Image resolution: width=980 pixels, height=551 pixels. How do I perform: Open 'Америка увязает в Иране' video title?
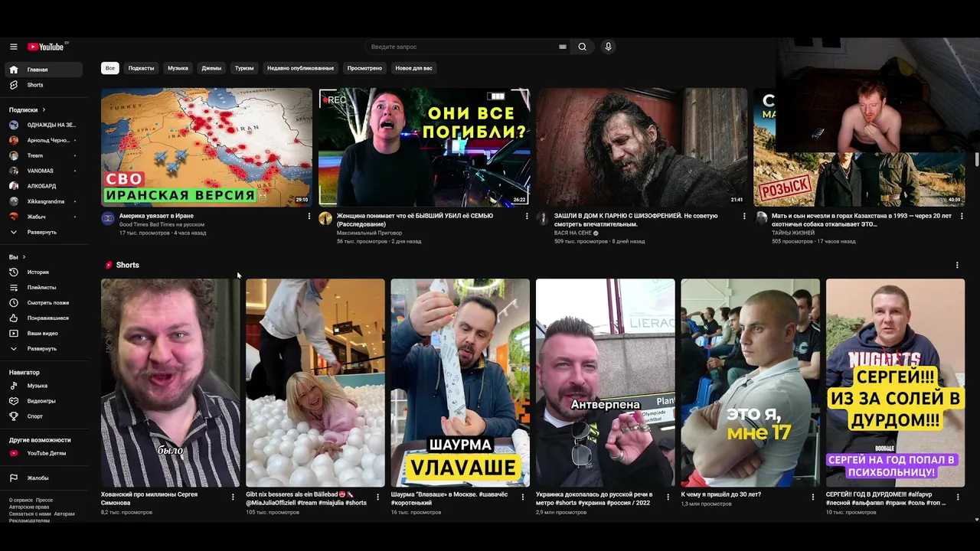(x=156, y=216)
